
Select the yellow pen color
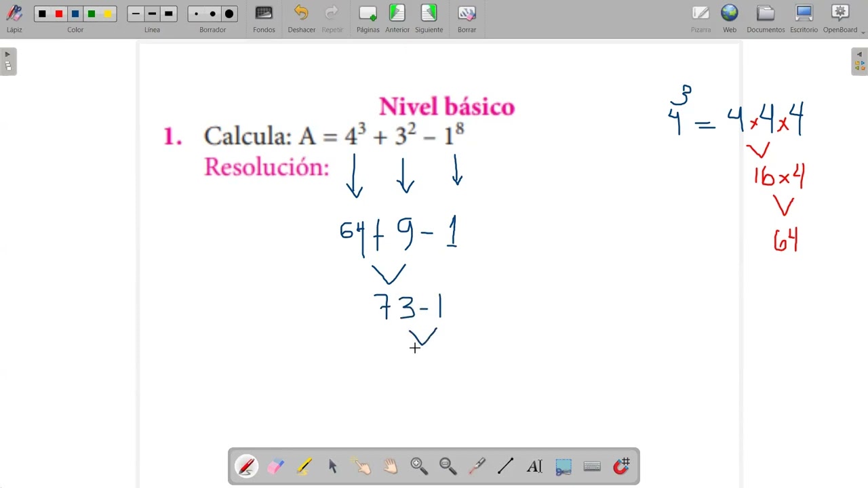click(108, 14)
